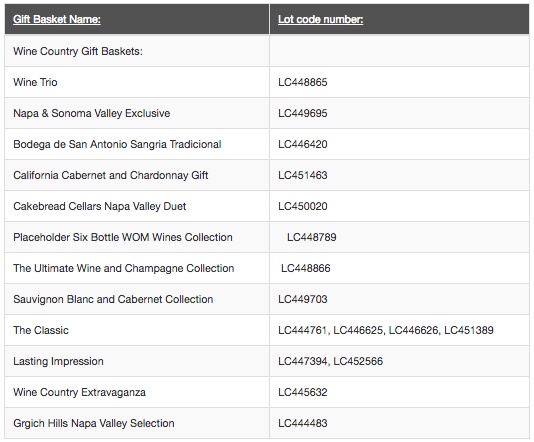534x442 pixels.
Task: Select Sauvignon Blanc and Cabernet Collection
Action: tap(113, 299)
